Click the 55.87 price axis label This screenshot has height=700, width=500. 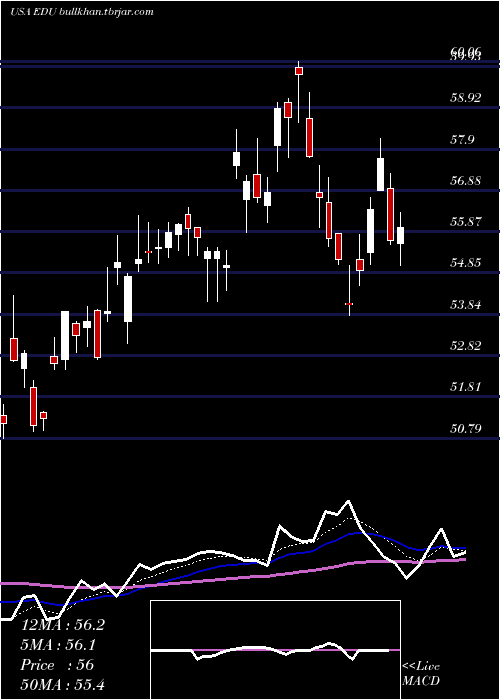(466, 221)
